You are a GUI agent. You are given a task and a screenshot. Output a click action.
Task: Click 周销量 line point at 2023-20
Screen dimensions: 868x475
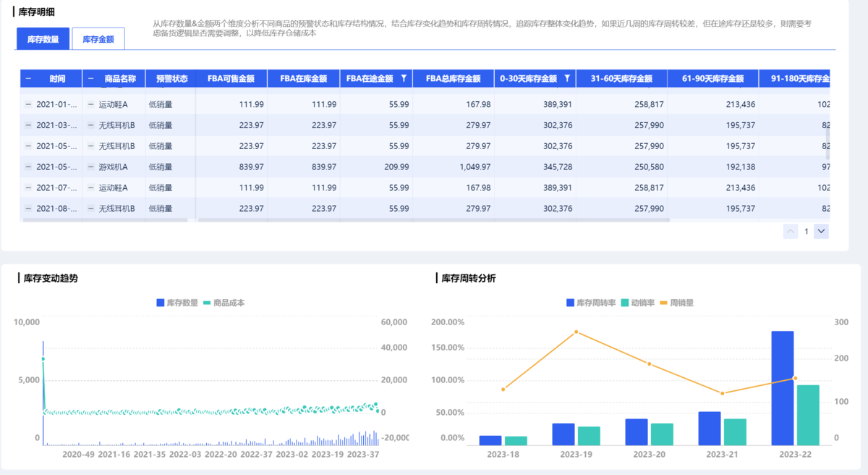click(649, 363)
